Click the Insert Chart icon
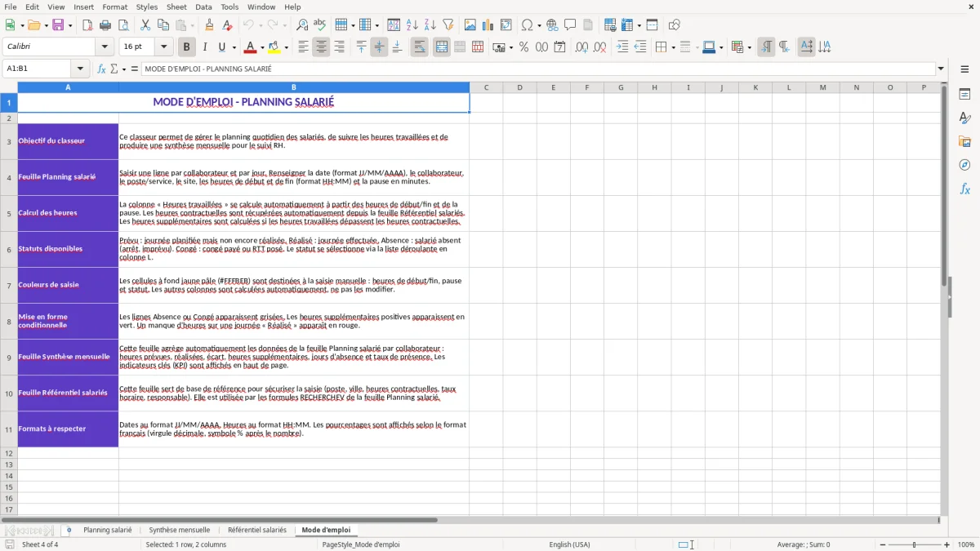The height and width of the screenshot is (551, 980). (488, 25)
